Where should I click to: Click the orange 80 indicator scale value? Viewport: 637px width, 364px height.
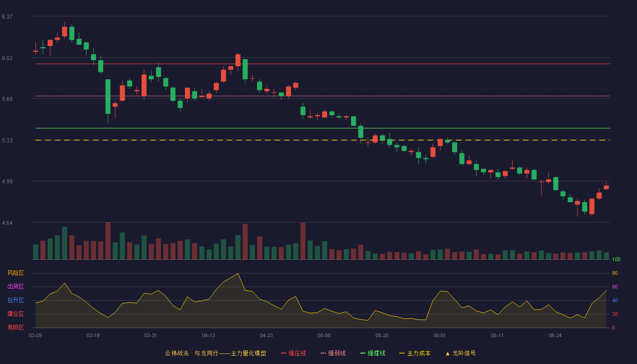pyautogui.click(x=615, y=273)
